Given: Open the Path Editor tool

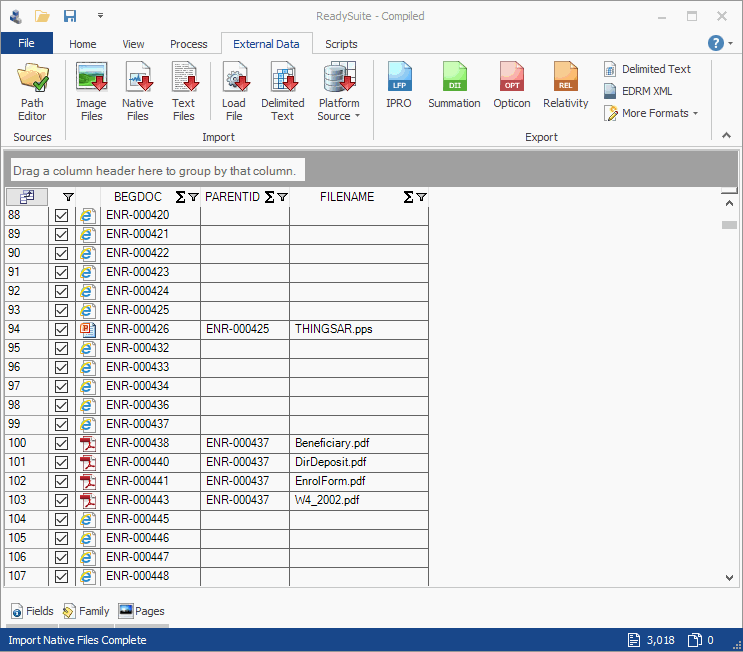Looking at the screenshot, I should click(32, 91).
